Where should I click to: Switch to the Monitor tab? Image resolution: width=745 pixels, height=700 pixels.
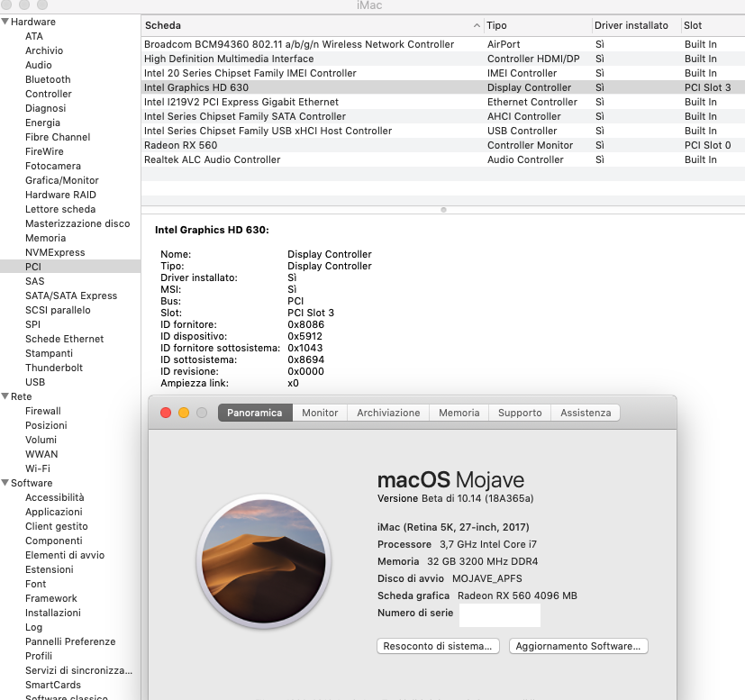tap(320, 413)
